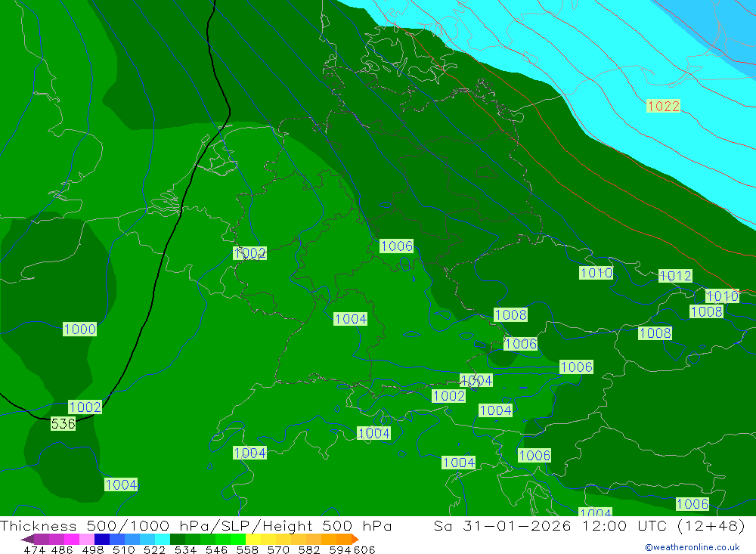Click the 510 legend value
Viewport: 756px width, 554px height.
(x=123, y=550)
